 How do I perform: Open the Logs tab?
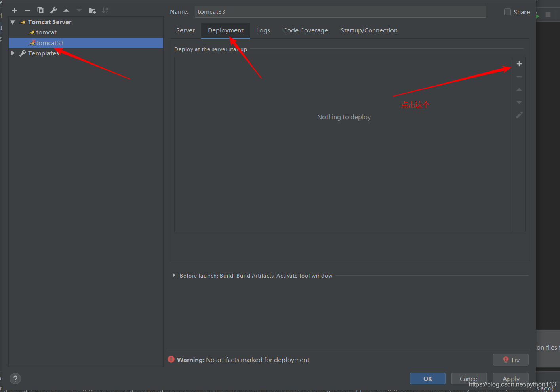click(263, 30)
